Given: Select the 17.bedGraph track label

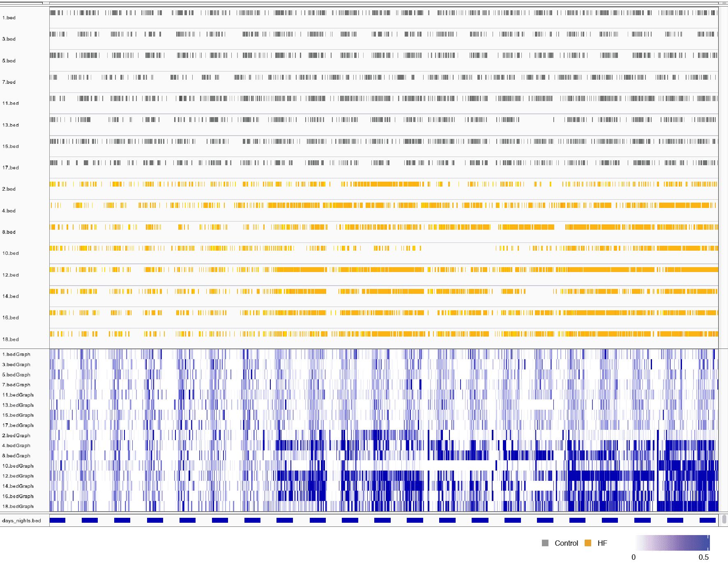Looking at the screenshot, I should tap(18, 425).
